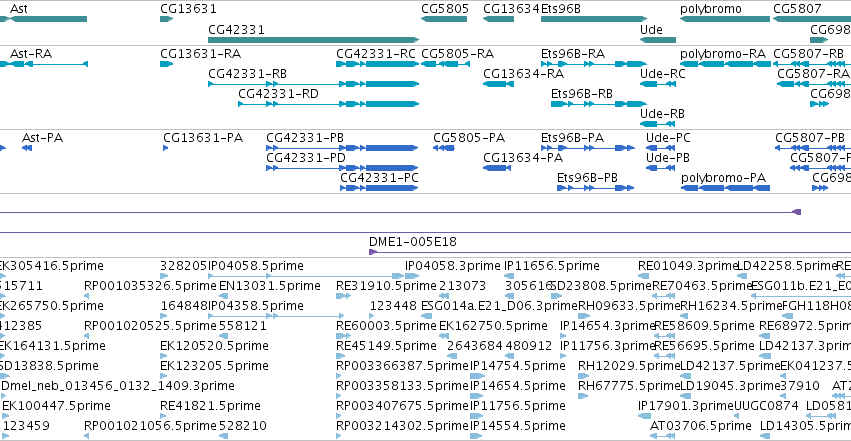Select transcript CG13634-RA
851x441 pixels.
[x=498, y=84]
